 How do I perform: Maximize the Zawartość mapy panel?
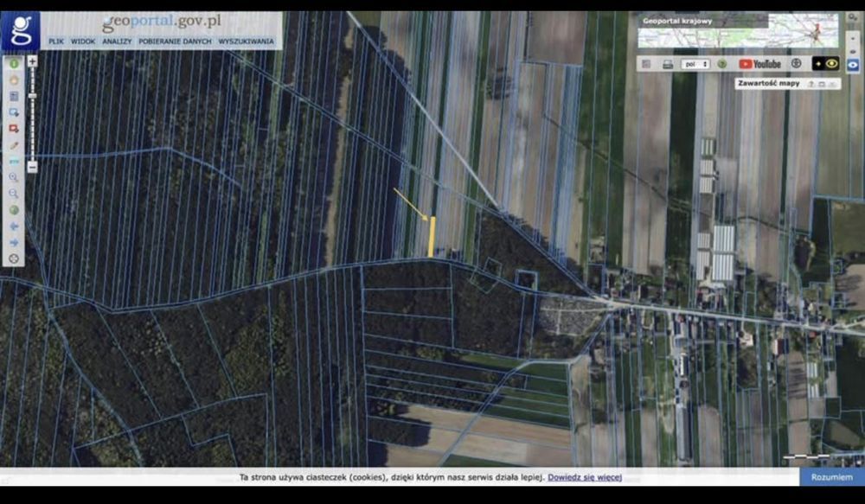pyautogui.click(x=822, y=84)
